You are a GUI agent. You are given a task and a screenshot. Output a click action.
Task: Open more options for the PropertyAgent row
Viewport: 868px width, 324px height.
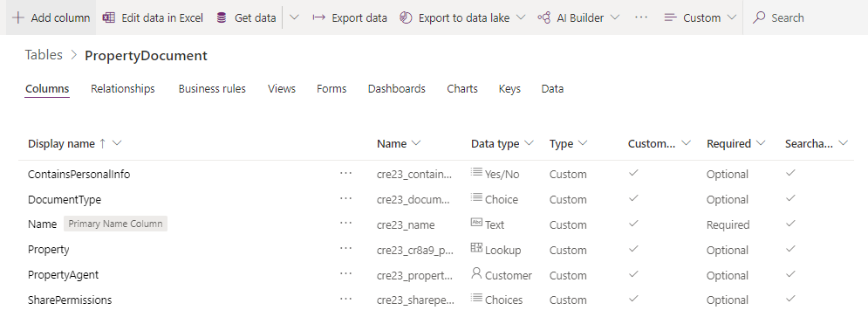[346, 273]
